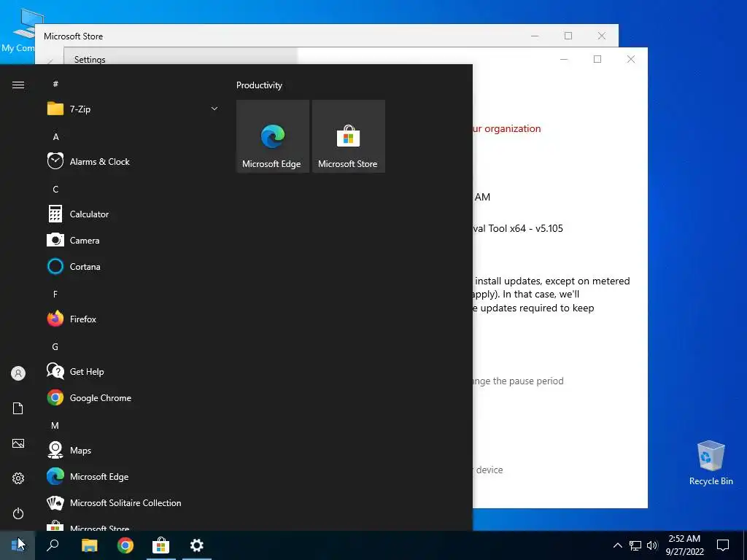
Task: Close the Microsoft Store window
Action: 602,36
